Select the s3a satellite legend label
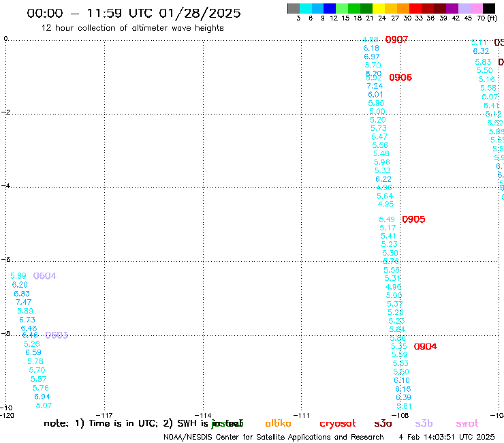Image resolution: width=504 pixels, height=443 pixels. click(383, 423)
